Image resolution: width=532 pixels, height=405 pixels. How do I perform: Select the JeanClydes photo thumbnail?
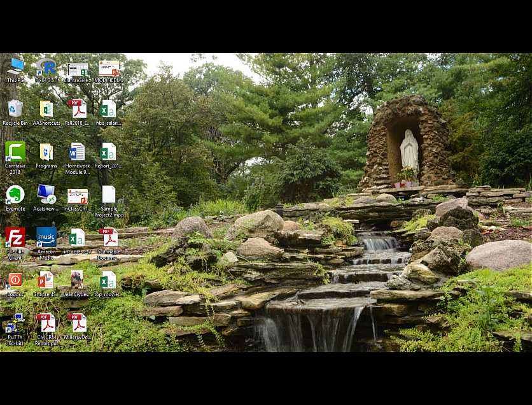pyautogui.click(x=77, y=280)
